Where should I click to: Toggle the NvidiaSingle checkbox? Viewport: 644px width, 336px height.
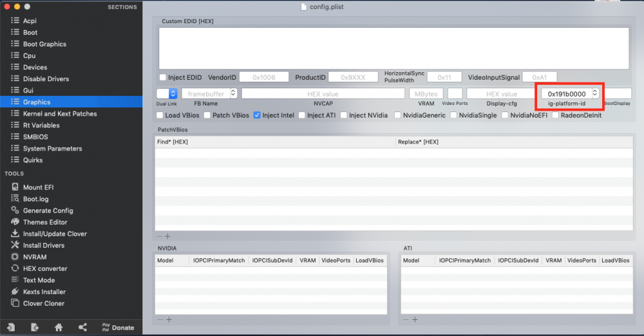[x=454, y=115]
